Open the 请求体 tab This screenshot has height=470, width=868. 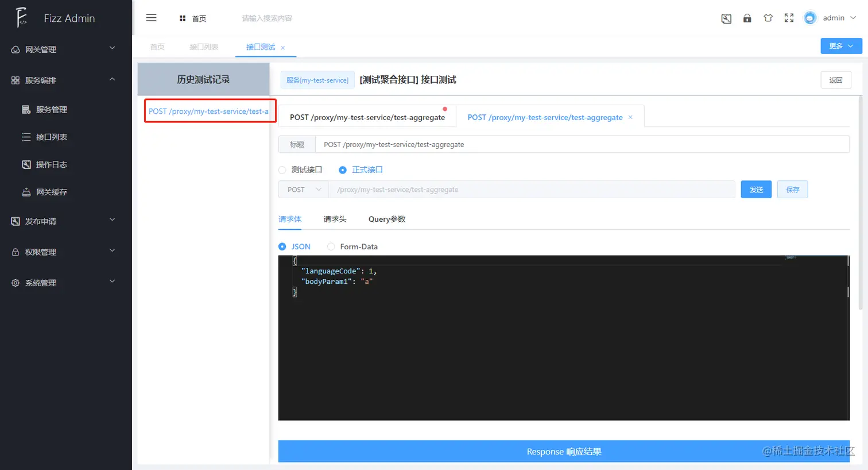click(290, 219)
